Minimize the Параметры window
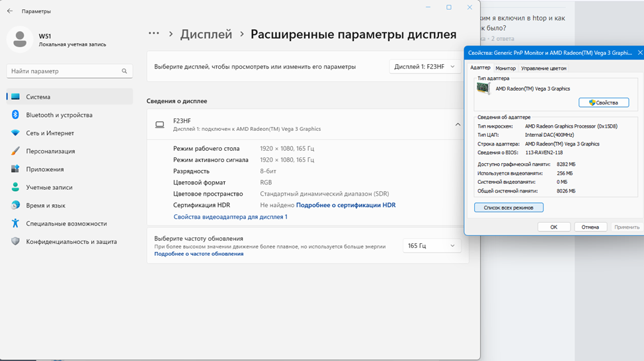Image resolution: width=644 pixels, height=361 pixels. [428, 7]
